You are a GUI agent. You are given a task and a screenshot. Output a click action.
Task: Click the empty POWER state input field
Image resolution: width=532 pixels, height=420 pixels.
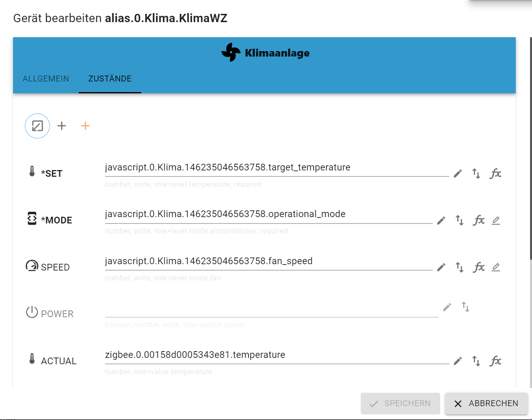tap(271, 311)
